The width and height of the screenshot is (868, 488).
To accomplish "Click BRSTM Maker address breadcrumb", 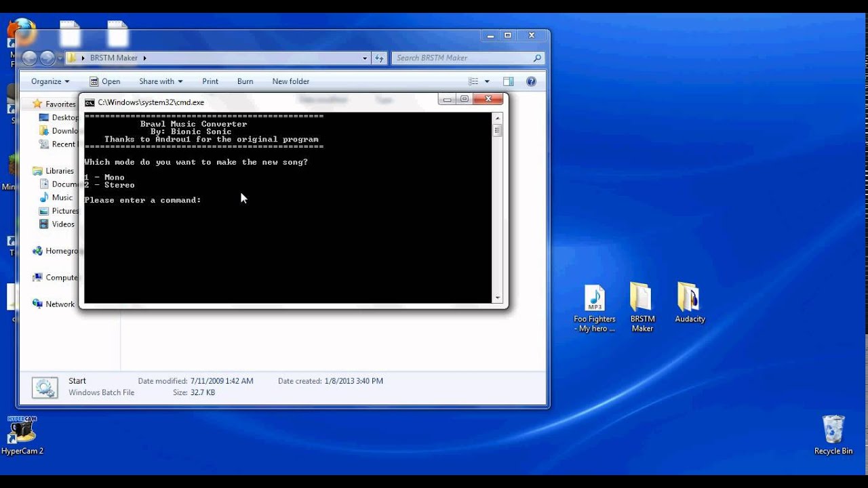I will pyautogui.click(x=114, y=58).
